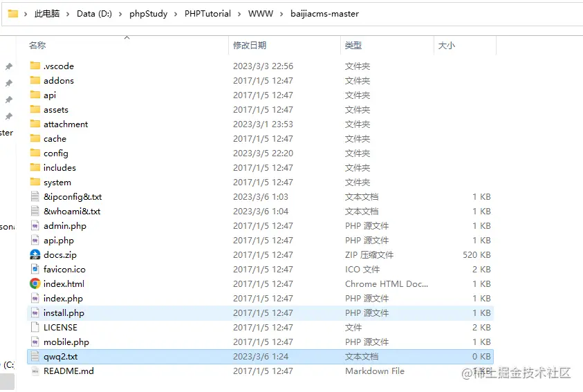Select the includes folder name
The height and width of the screenshot is (392, 583).
(59, 167)
